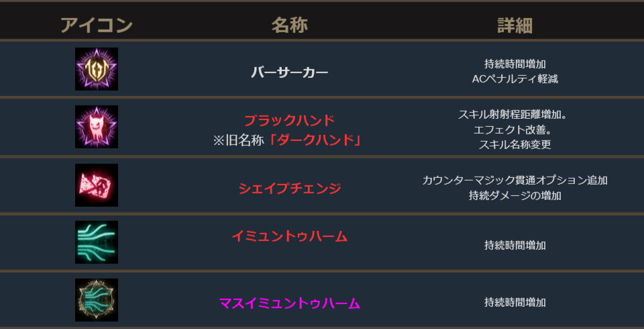Click the 名称 column header
The image size is (644, 329).
pyautogui.click(x=289, y=26)
